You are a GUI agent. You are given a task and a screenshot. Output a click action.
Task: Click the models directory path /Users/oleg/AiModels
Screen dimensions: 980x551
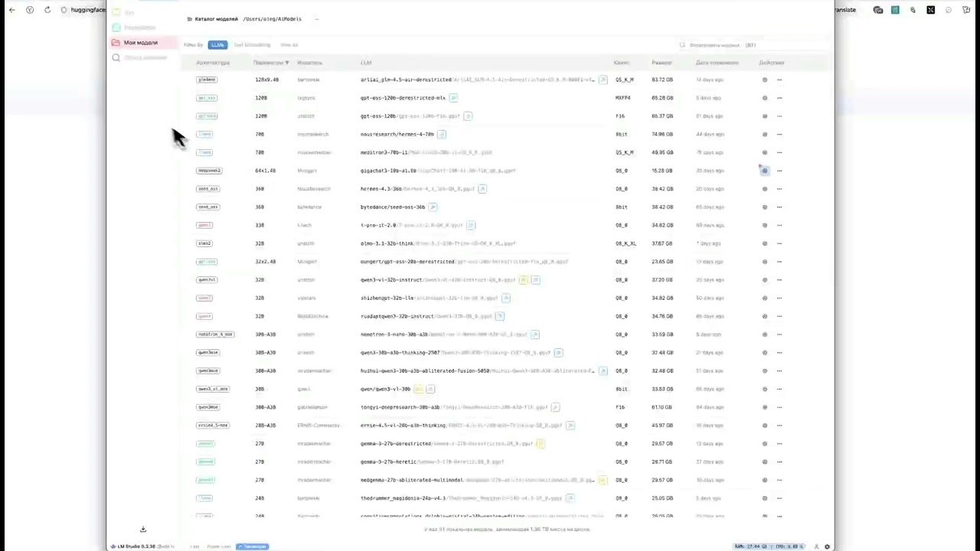click(x=272, y=19)
